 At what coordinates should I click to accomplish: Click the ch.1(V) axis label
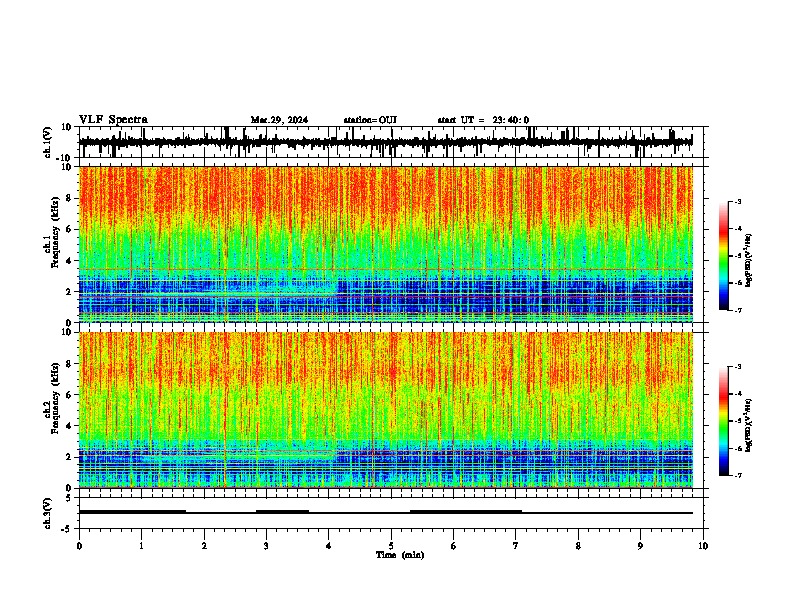point(48,142)
